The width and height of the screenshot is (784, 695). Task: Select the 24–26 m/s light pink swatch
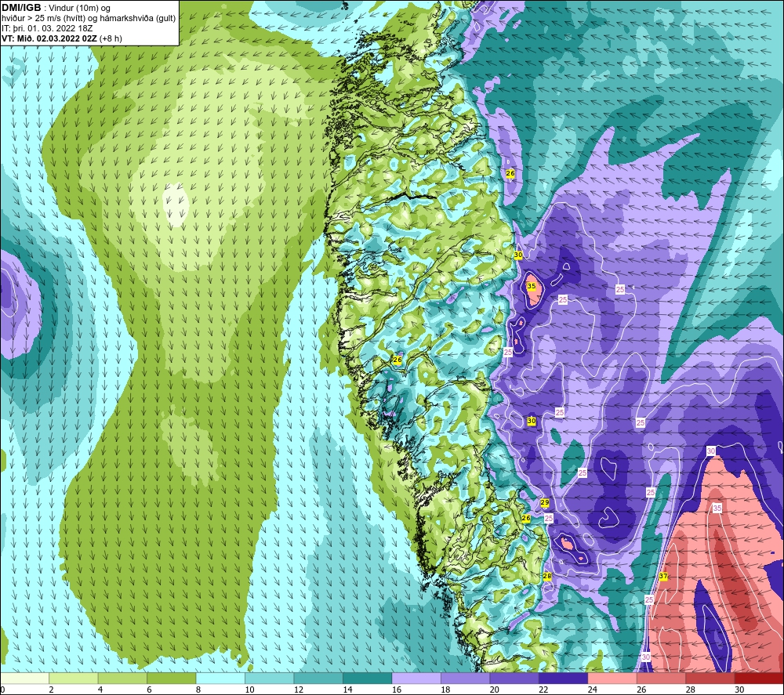pyautogui.click(x=612, y=678)
